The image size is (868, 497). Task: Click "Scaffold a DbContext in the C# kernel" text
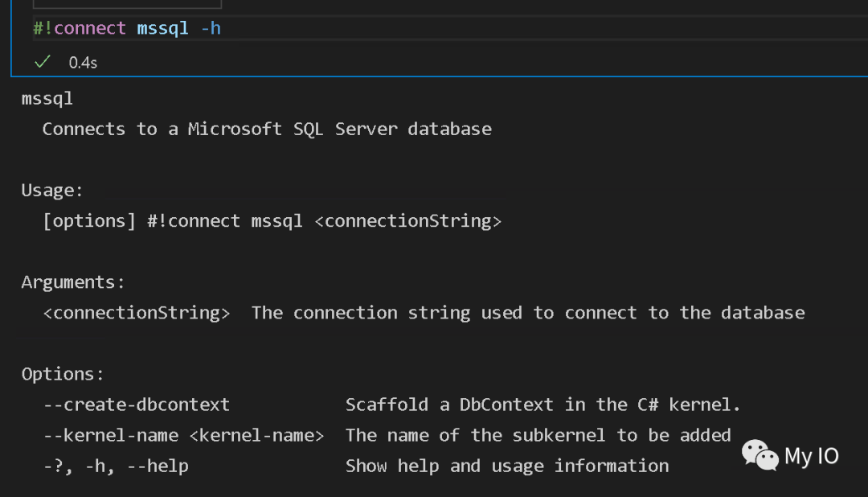coord(542,405)
